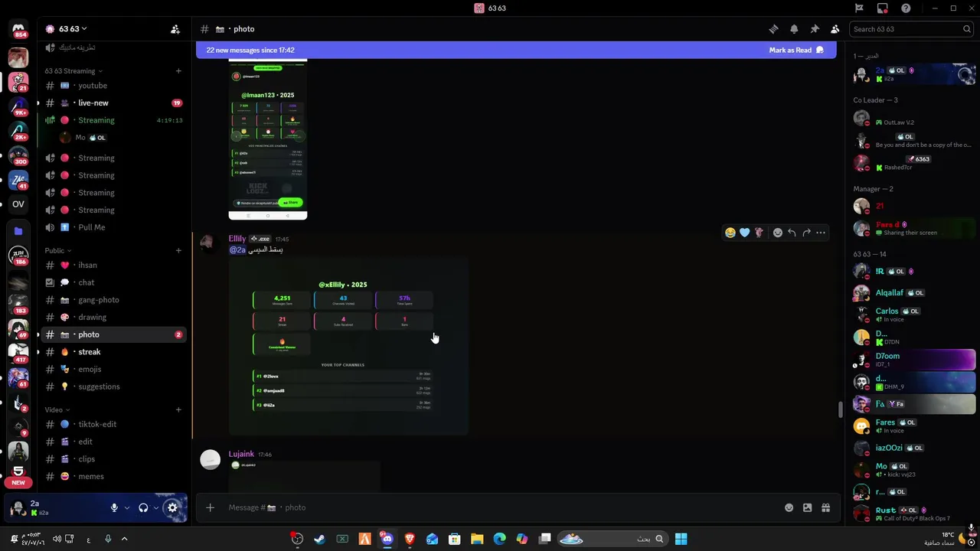The height and width of the screenshot is (551, 980).
Task: Collapse the Public category
Action: [57, 250]
